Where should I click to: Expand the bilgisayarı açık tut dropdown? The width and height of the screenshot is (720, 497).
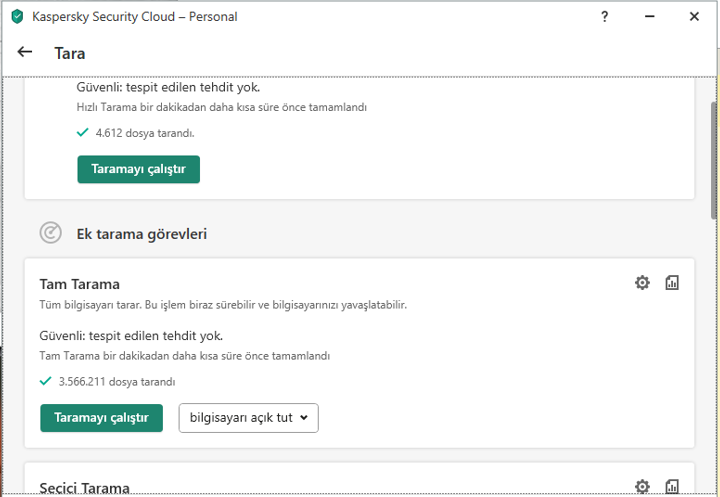point(248,417)
